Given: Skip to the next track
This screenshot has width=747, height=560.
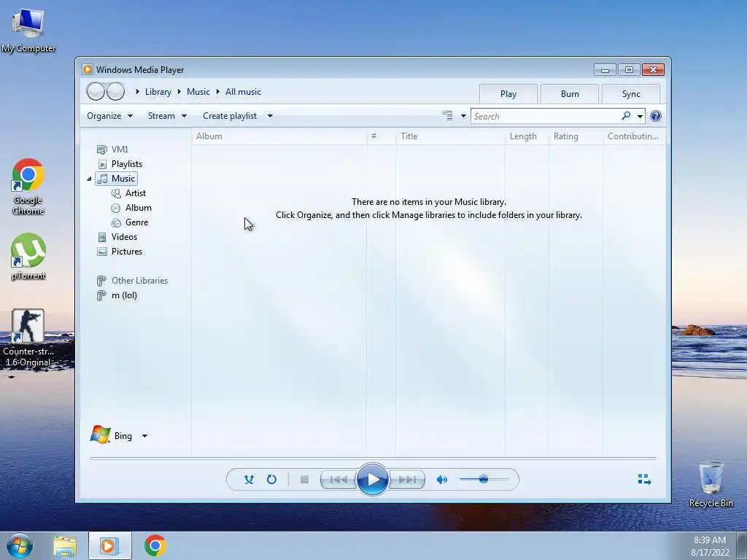Looking at the screenshot, I should click(407, 480).
